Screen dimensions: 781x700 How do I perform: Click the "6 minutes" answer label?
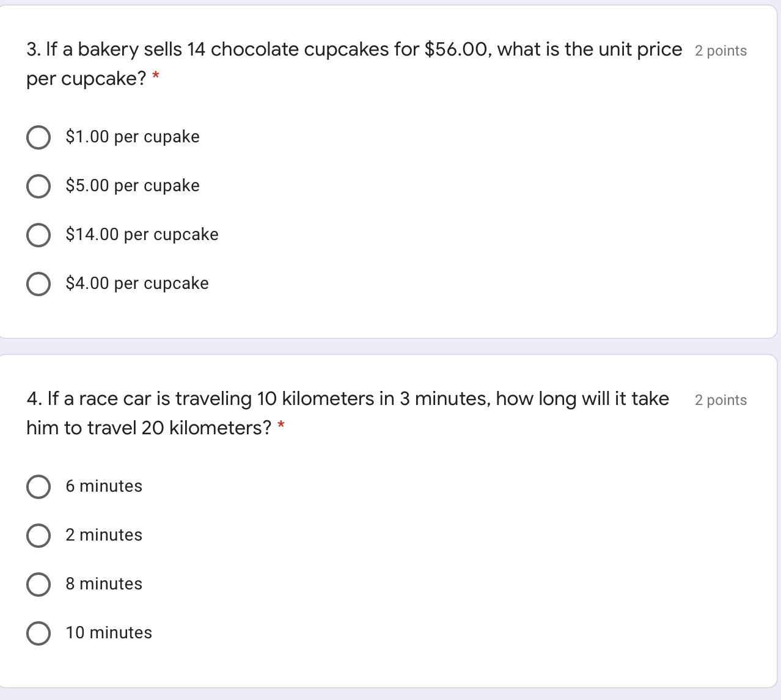coord(104,486)
